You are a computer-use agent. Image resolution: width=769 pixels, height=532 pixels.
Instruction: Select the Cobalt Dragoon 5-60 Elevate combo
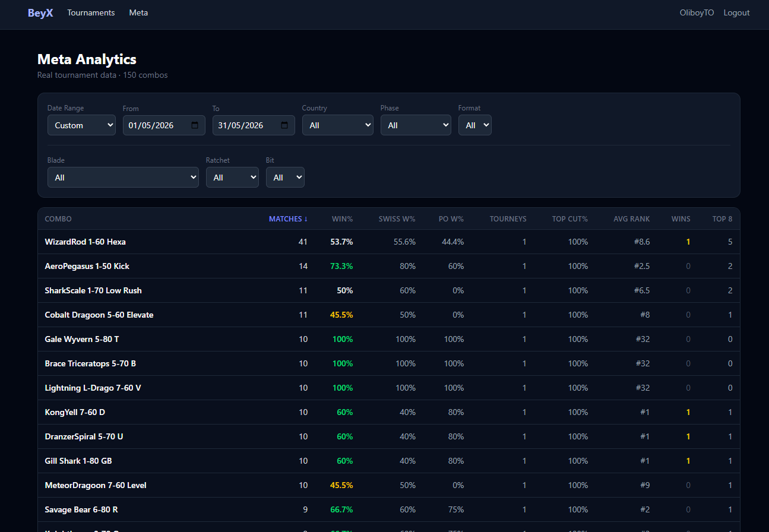tap(99, 315)
